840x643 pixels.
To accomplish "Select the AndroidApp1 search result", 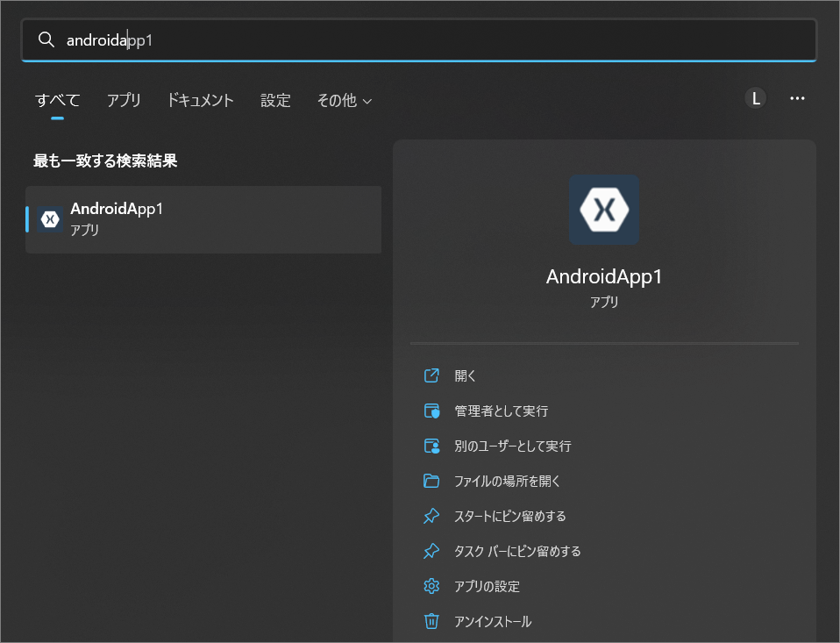I will 203,218.
